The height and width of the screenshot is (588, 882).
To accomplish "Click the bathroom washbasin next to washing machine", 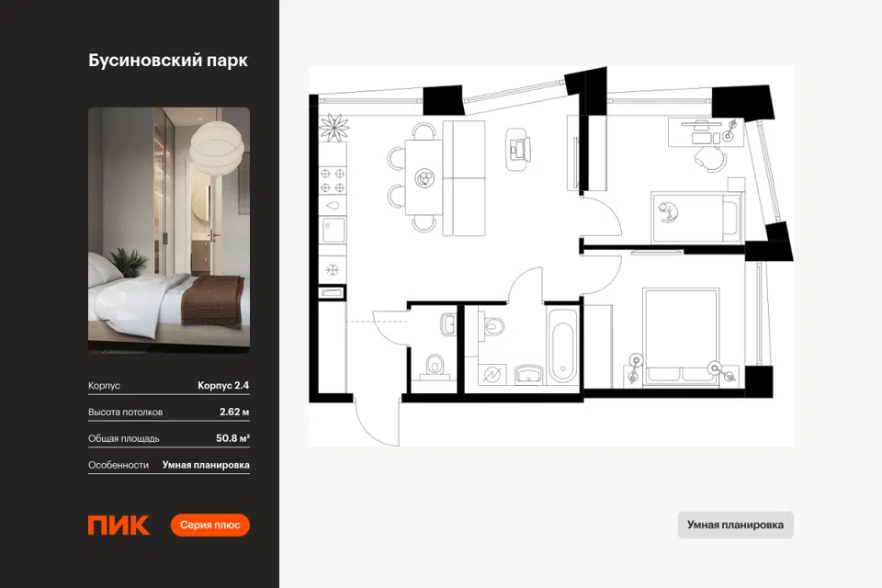I will tap(529, 375).
